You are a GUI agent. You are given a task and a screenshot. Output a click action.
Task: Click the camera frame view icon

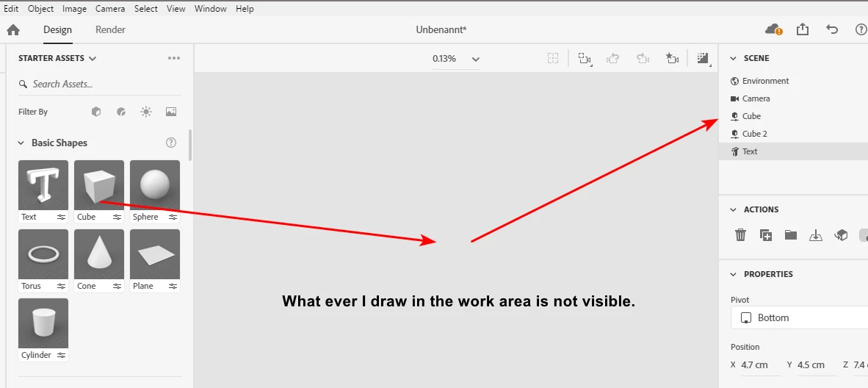tap(585, 58)
